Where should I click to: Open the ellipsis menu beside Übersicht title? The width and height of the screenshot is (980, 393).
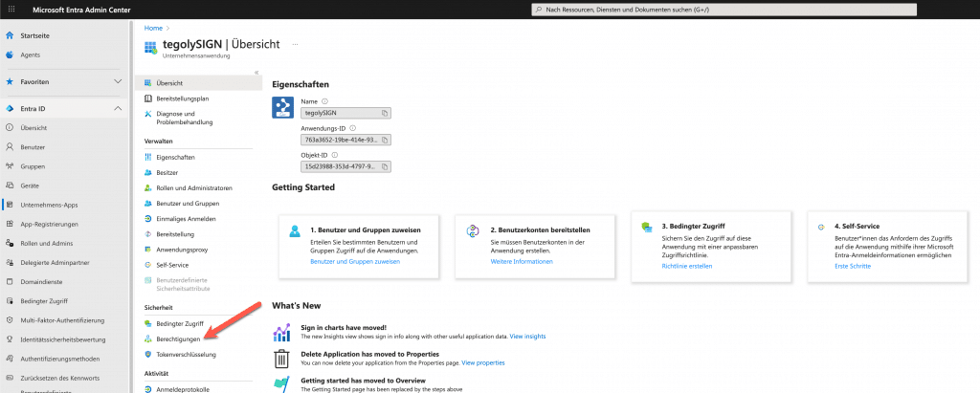[x=295, y=45]
